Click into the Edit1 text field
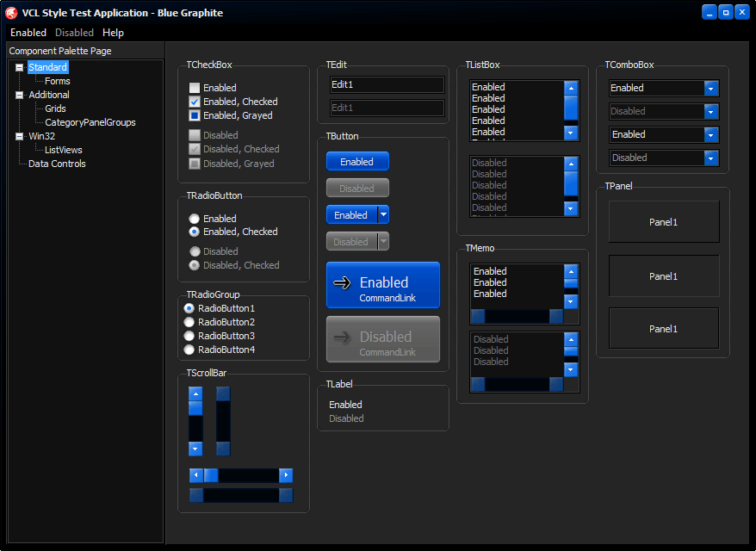 click(x=387, y=84)
